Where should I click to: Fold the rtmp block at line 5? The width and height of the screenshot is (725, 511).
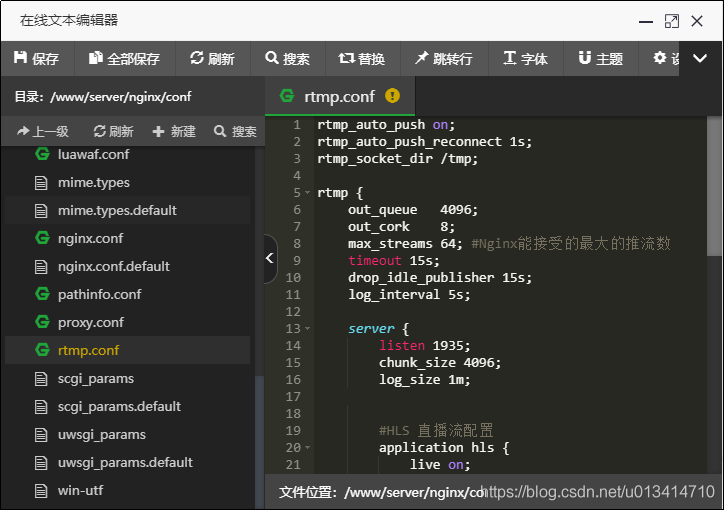[307, 192]
